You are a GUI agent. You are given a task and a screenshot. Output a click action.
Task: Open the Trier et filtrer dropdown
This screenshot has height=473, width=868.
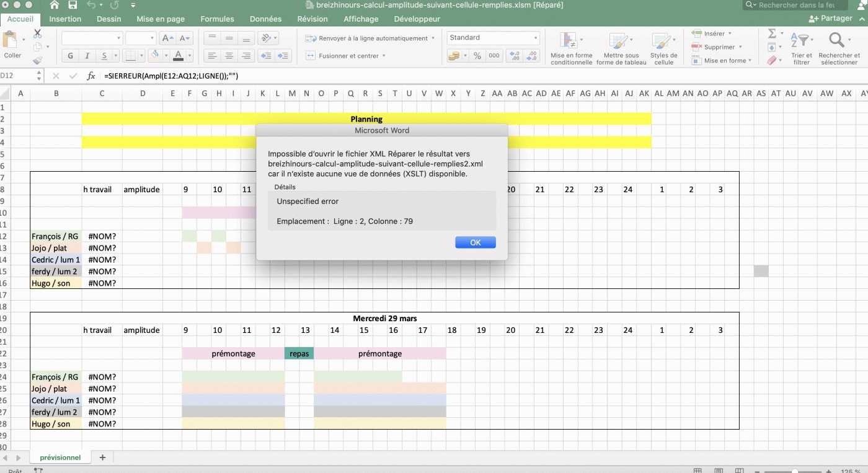pyautogui.click(x=801, y=48)
